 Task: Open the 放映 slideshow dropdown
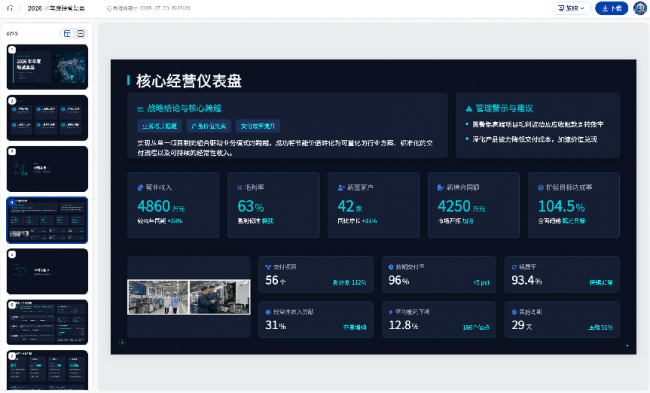click(571, 8)
